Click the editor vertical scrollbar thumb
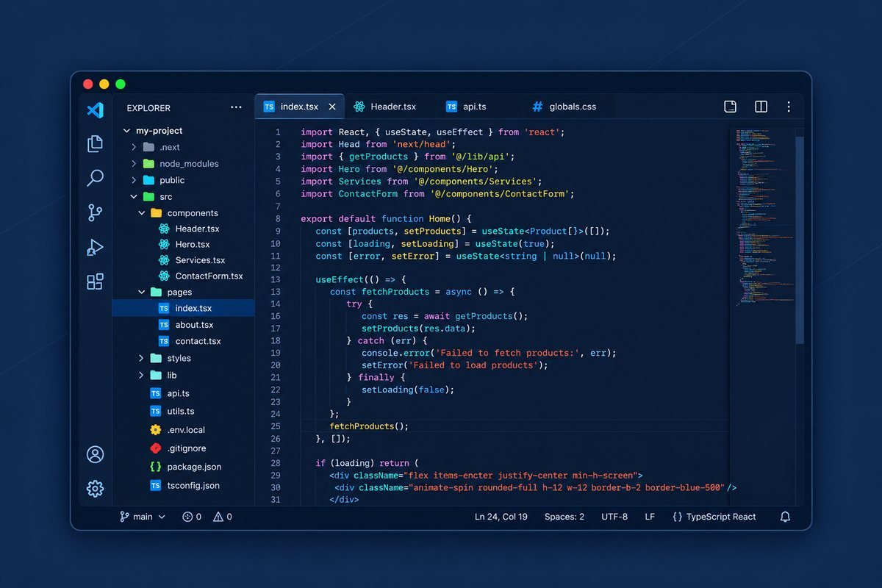The width and height of the screenshot is (882, 588). (x=800, y=239)
